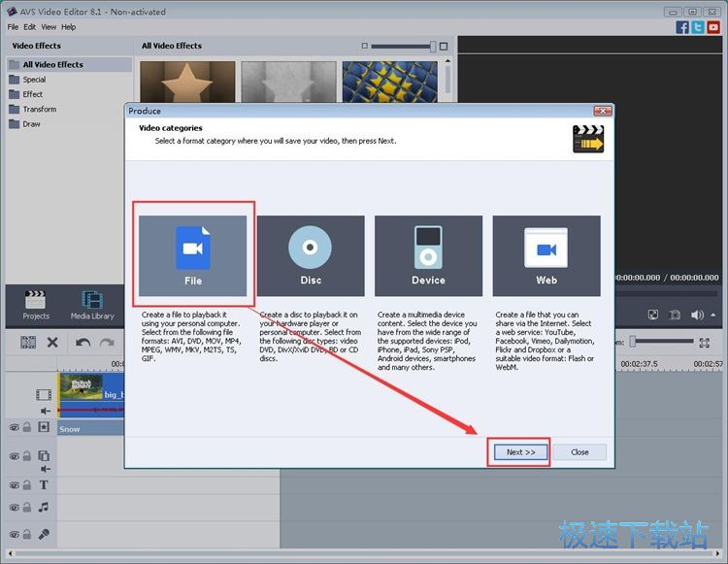Click the music note track icon
728x564 pixels.
44,507
